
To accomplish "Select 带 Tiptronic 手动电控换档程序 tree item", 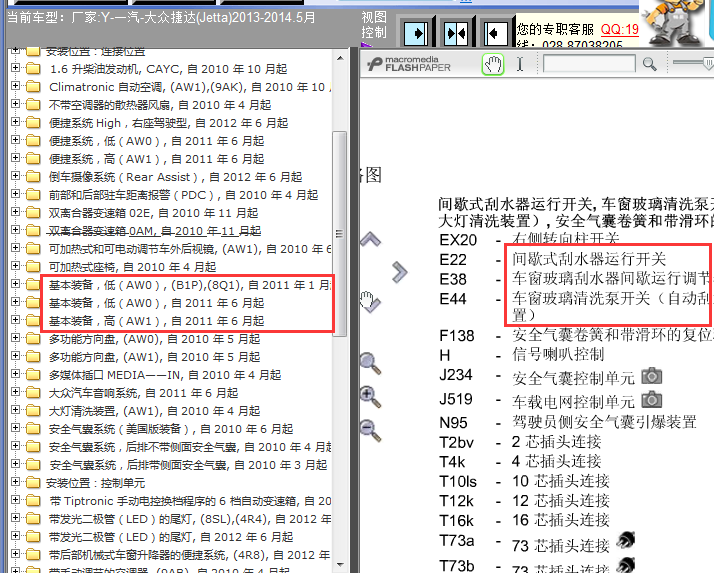I will pyautogui.click(x=190, y=501).
